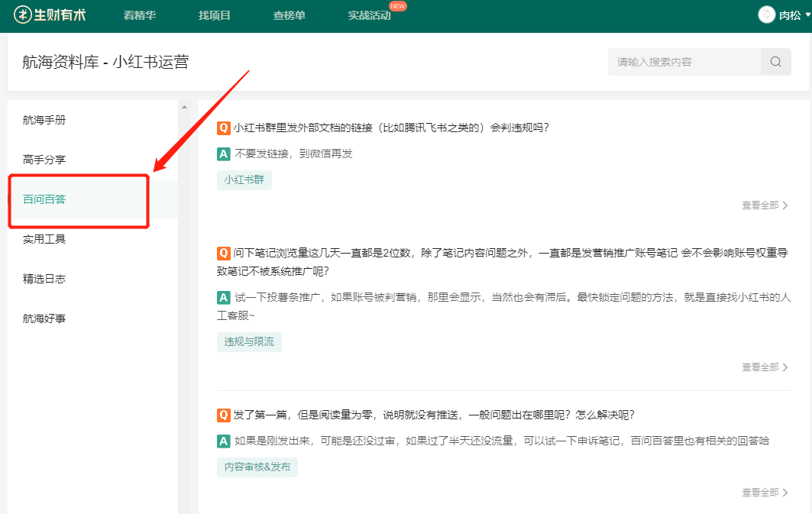
Task: Focus the 请输入搜索内容 search field
Action: pos(684,62)
